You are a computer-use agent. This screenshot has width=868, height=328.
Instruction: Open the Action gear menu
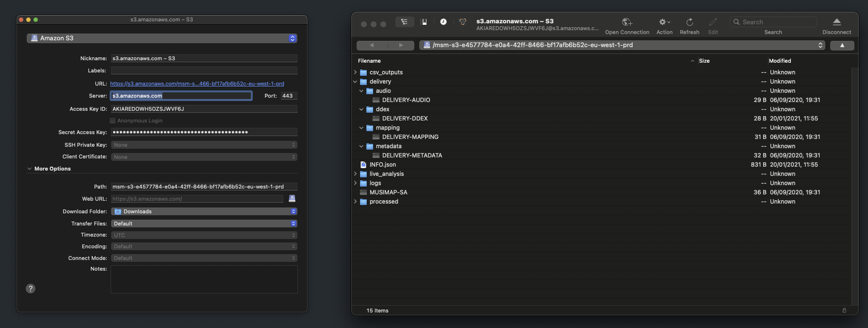click(664, 22)
